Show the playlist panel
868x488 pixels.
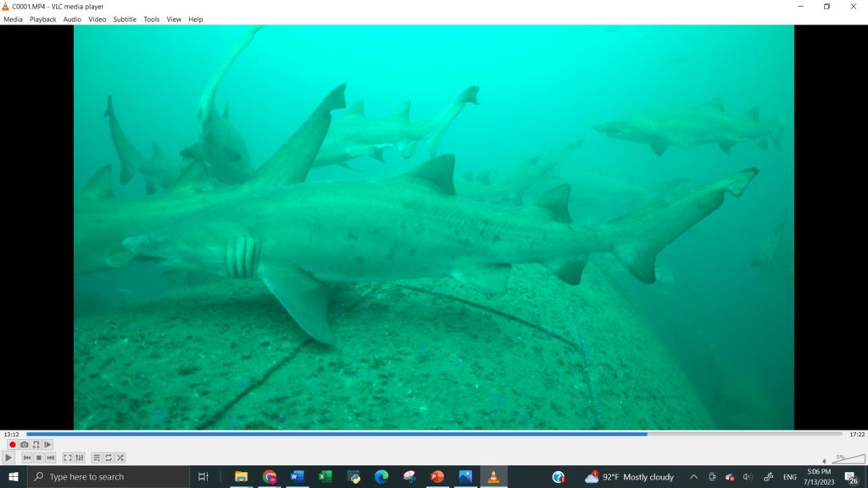tap(97, 457)
